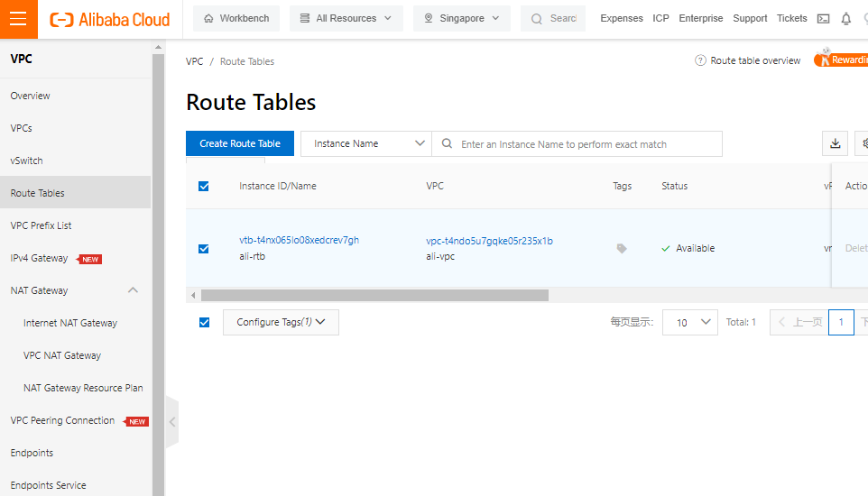Click the tag icon in ali-rtb row
This screenshot has width=868, height=496.
click(622, 249)
